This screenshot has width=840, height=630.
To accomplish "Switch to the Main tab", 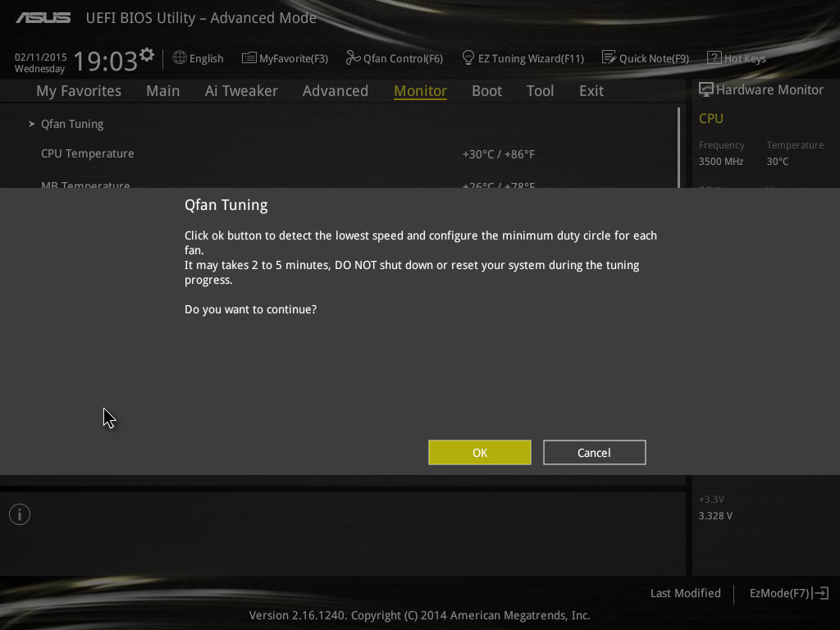I will tap(163, 91).
